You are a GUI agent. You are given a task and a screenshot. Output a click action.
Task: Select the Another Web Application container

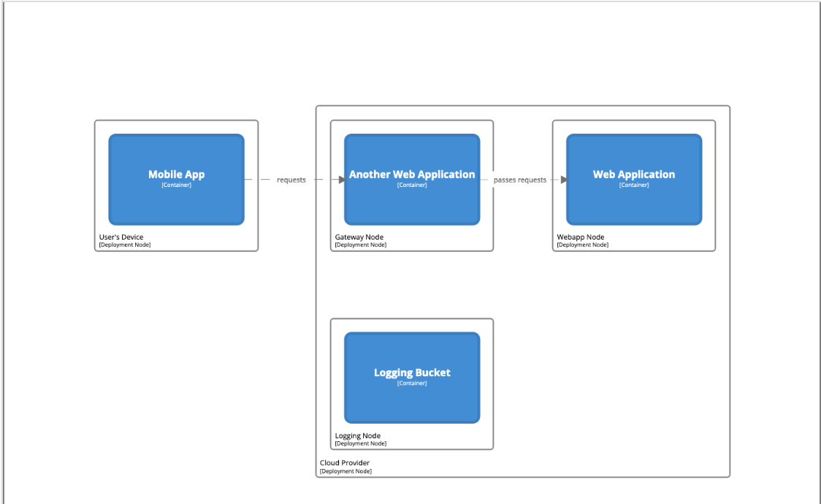pos(411,179)
